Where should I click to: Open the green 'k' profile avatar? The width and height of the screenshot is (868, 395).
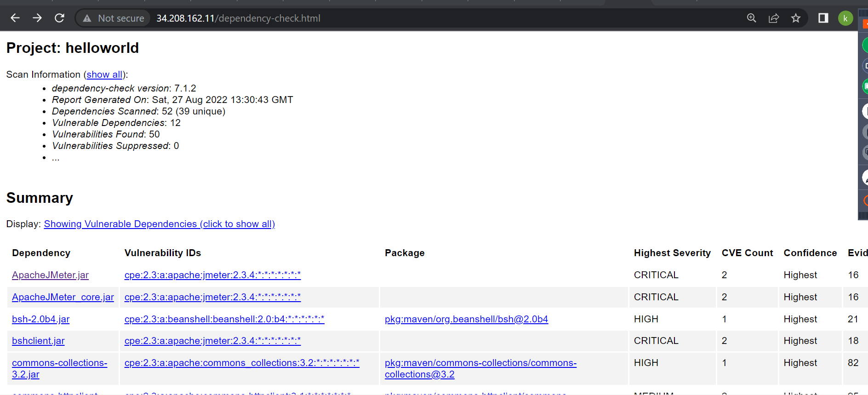[845, 18]
